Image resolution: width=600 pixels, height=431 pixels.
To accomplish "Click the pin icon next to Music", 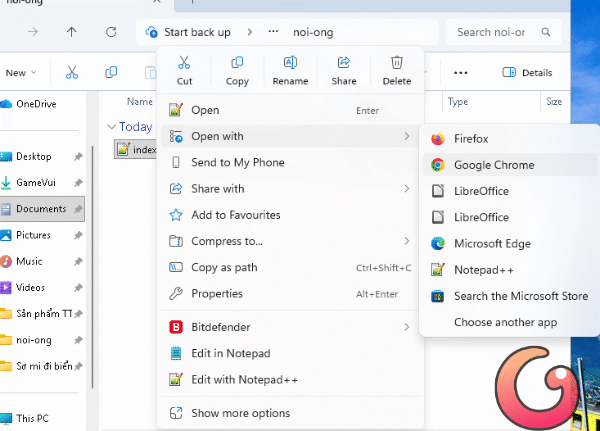I will [78, 261].
